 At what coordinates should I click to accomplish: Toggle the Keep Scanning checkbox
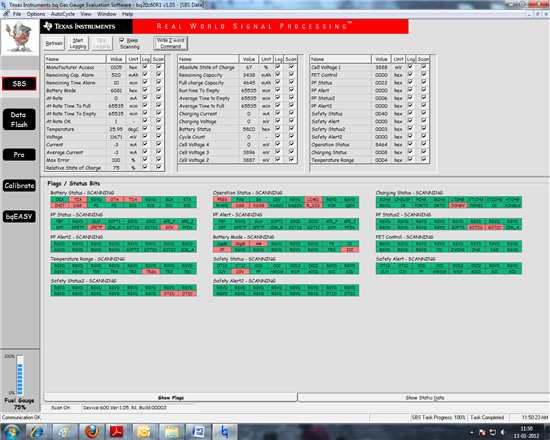pos(122,40)
